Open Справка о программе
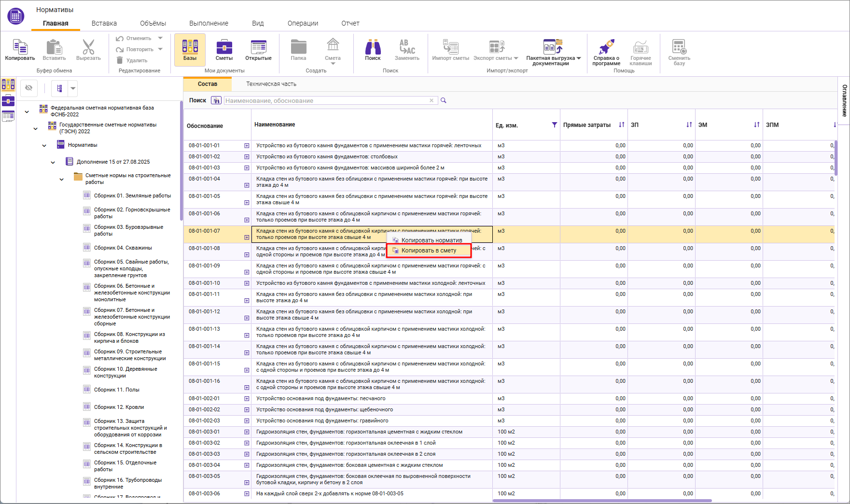The image size is (850, 504). point(606,51)
